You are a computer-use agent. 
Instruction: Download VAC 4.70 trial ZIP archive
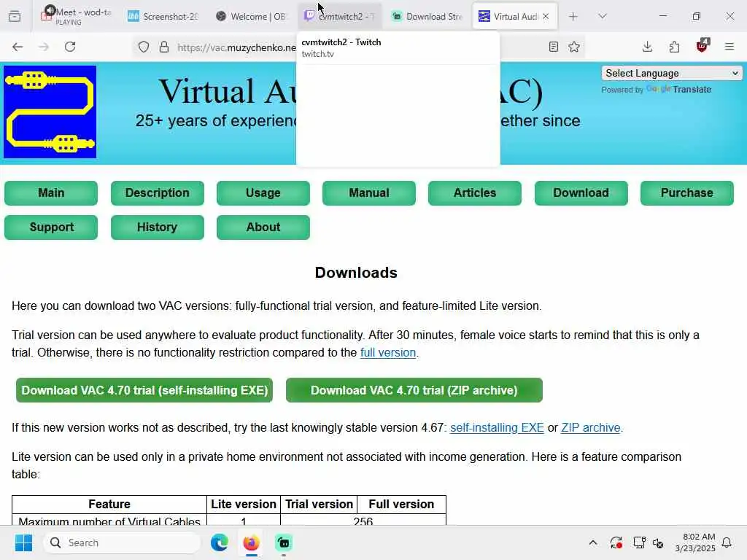click(x=414, y=390)
